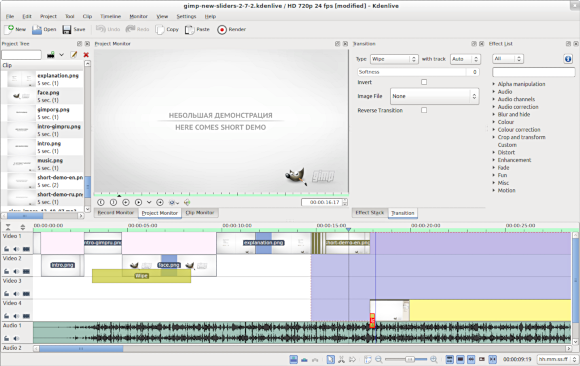Click the edit clip pencil icon
Screen dimensions: 580x366
click(74, 55)
